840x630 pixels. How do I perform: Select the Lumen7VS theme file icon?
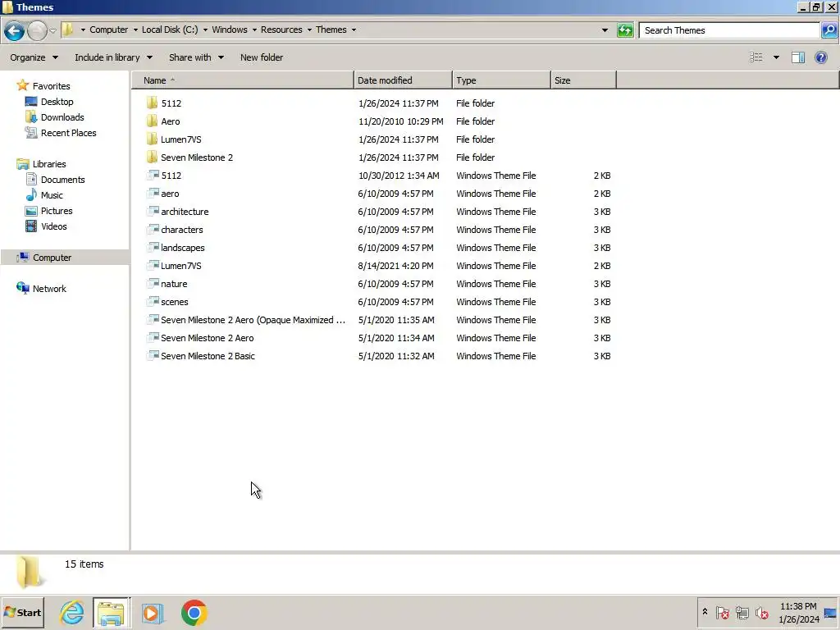(x=153, y=266)
